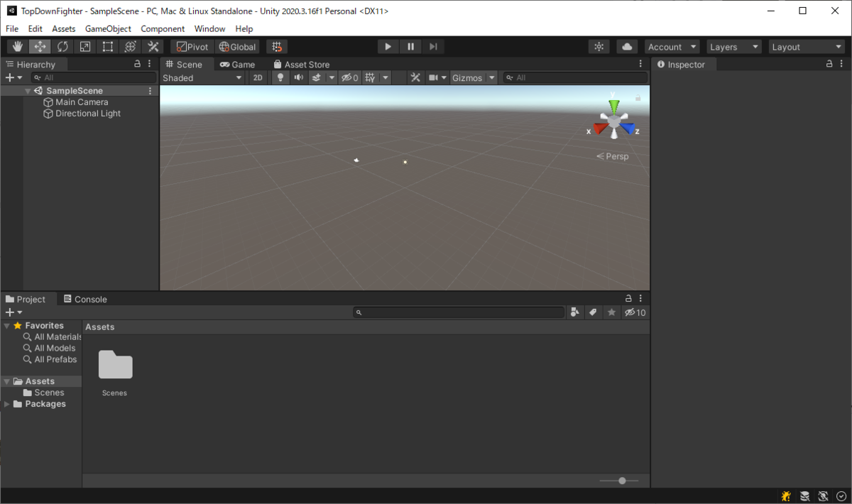Toggle hidden packages visibility showing 10

(635, 312)
